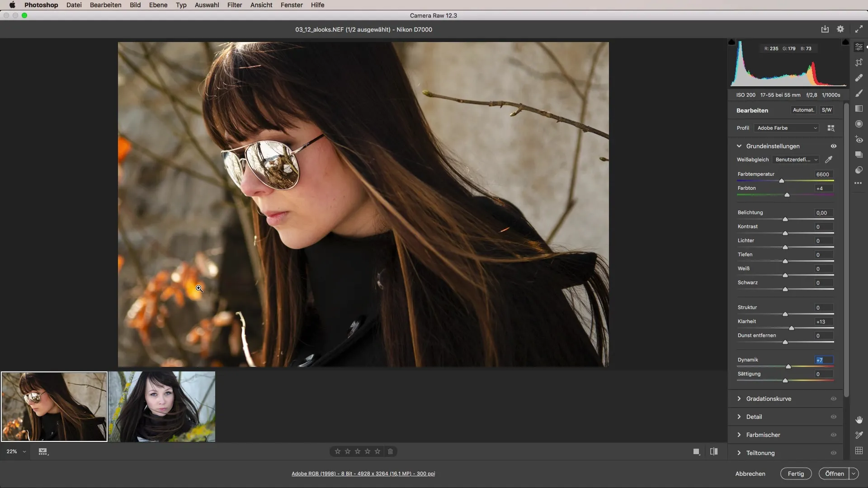Select the second filmstrip thumbnail portrait

(162, 407)
